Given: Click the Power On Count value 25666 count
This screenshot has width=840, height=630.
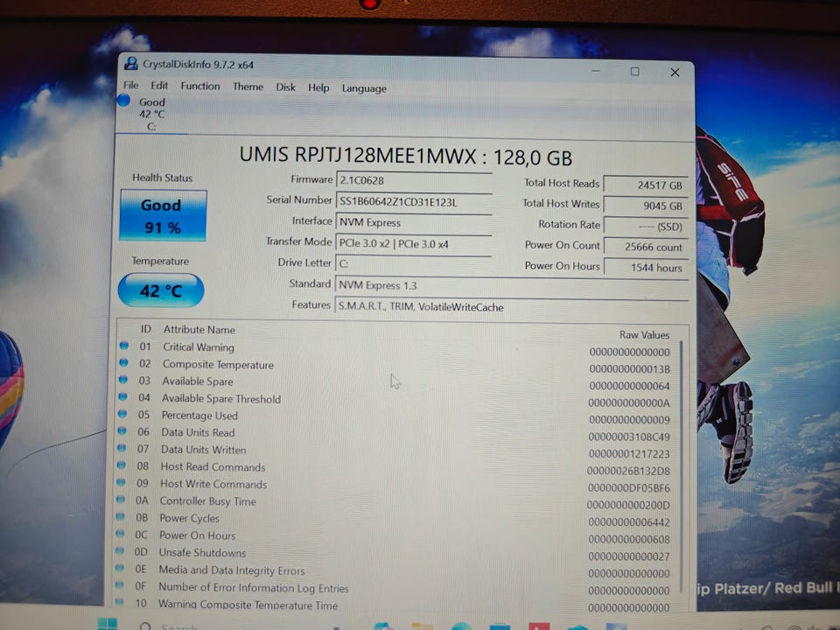Looking at the screenshot, I should (x=646, y=247).
